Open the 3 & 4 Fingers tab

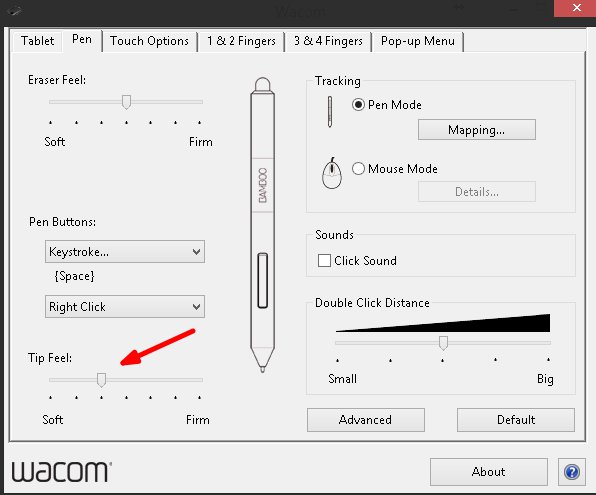328,41
